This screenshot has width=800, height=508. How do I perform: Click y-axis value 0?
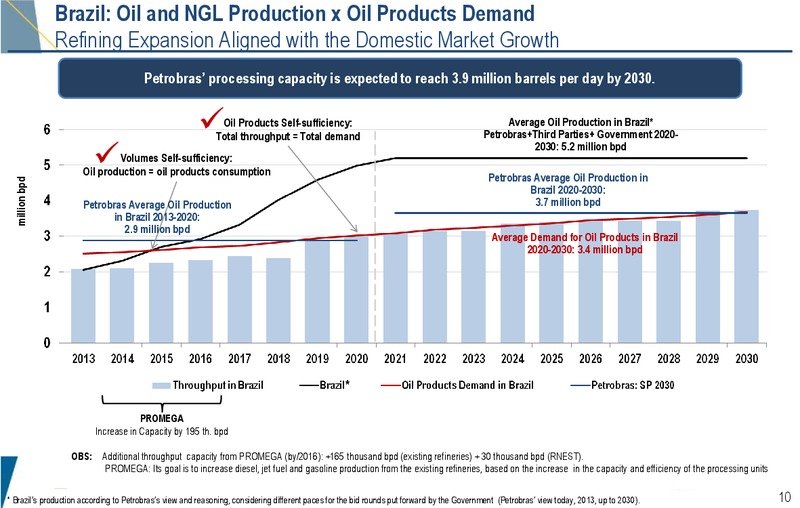[47, 343]
